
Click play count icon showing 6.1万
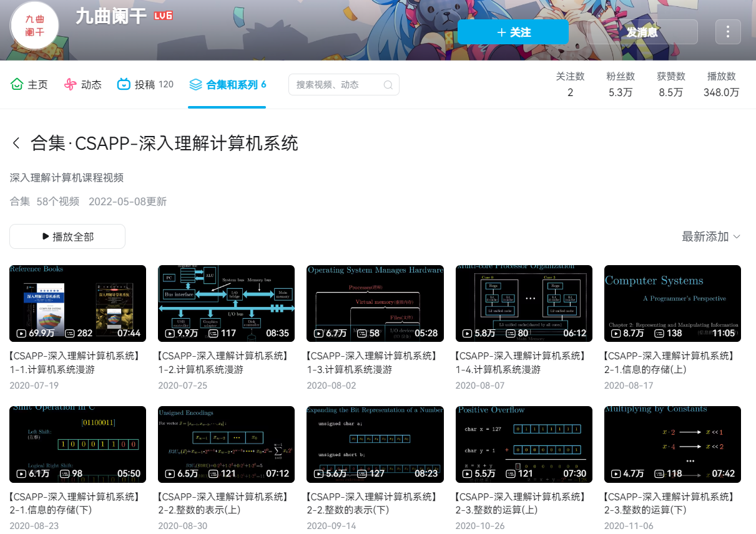pyautogui.click(x=21, y=474)
